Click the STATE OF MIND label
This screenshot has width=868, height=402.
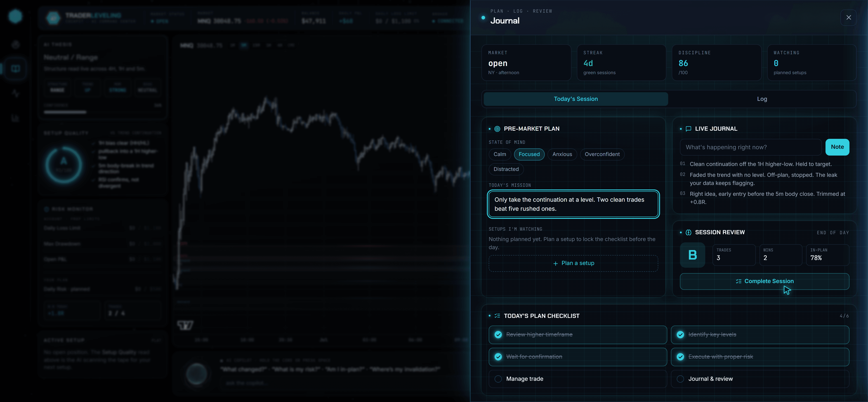507,142
